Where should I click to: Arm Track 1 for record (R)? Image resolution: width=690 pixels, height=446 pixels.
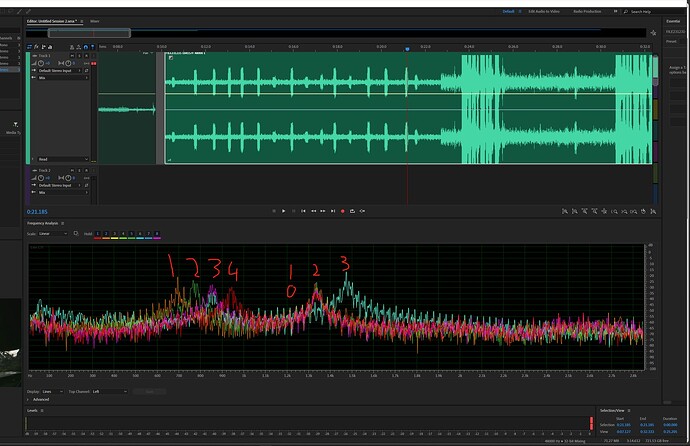(x=86, y=56)
